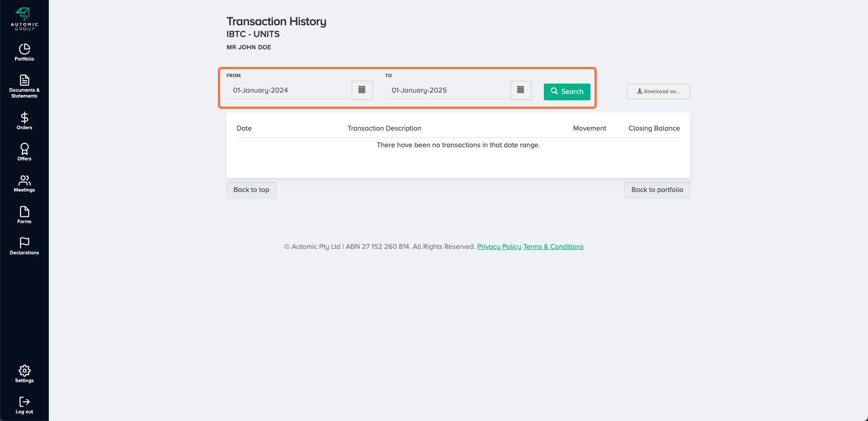
Task: Open the TO date calendar picker
Action: point(521,90)
